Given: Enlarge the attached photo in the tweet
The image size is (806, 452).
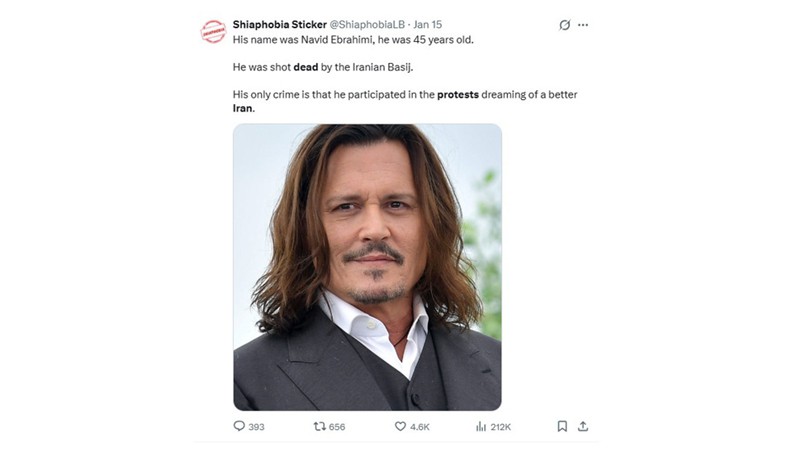Looking at the screenshot, I should pos(367,267).
